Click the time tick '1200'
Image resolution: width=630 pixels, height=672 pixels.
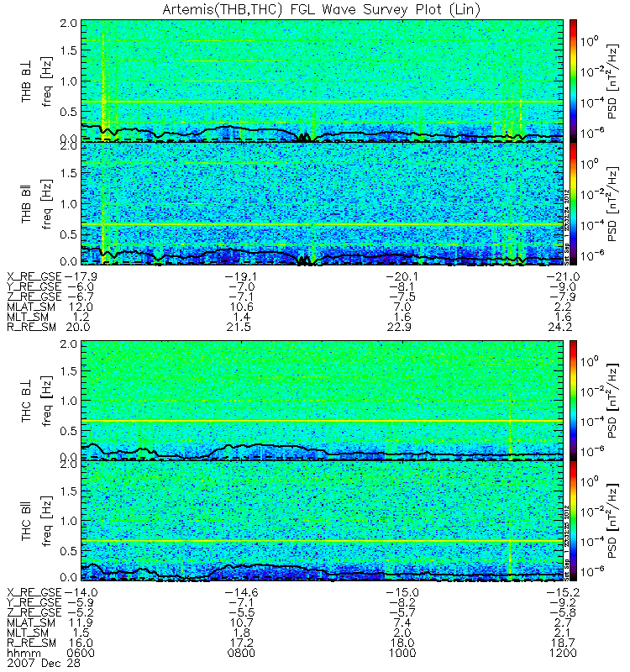[563, 654]
